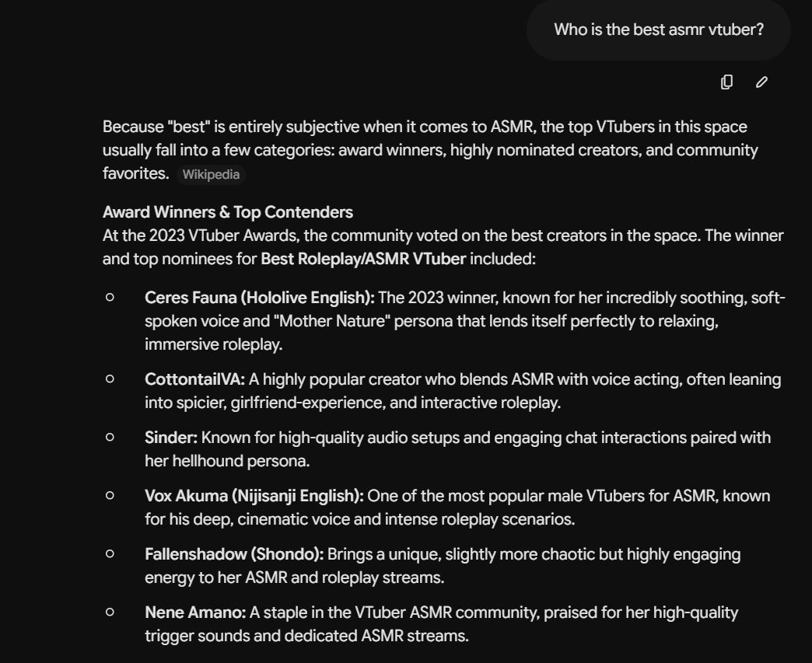The height and width of the screenshot is (663, 812).
Task: Click the bold "Fallenshadow (Shondo):" name
Action: click(x=234, y=554)
